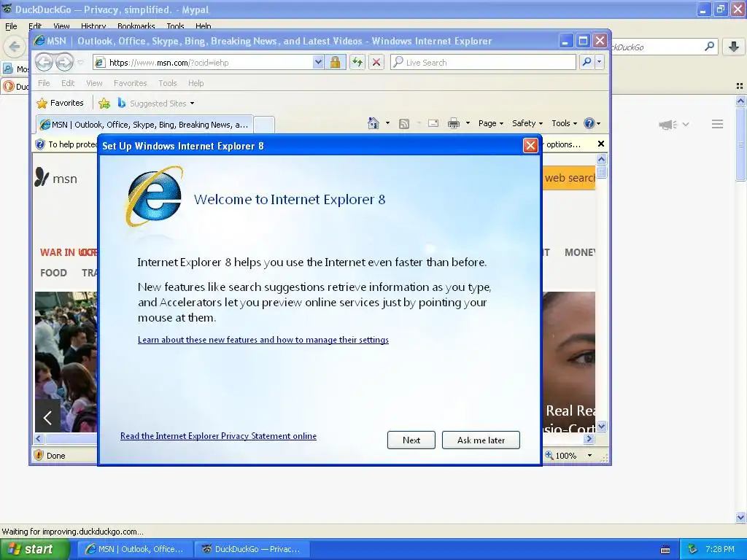Viewport: 747px width, 560px height.
Task: Click the Ask me later button
Action: click(481, 440)
